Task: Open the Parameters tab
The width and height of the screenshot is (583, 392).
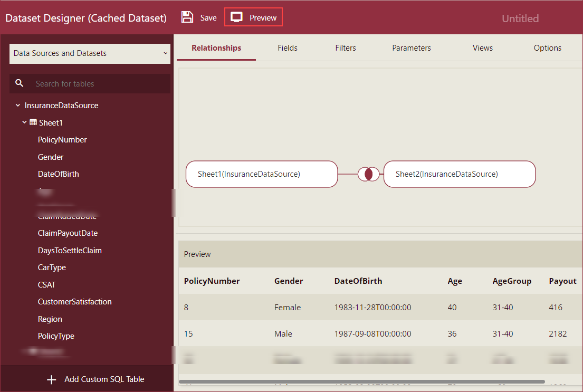Action: pos(412,48)
